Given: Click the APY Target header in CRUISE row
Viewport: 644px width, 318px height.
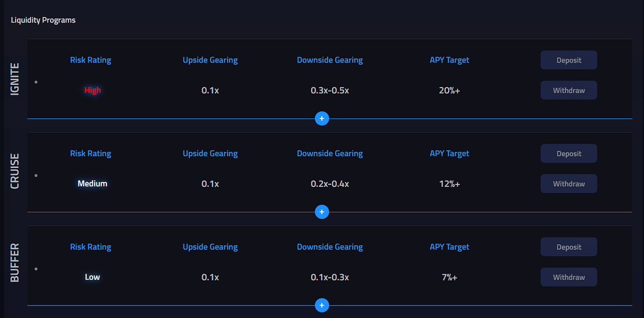Looking at the screenshot, I should (x=449, y=153).
